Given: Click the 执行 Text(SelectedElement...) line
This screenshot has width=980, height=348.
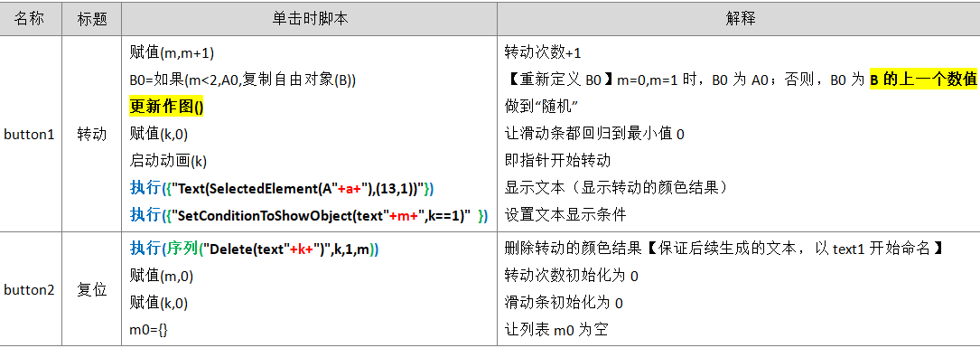Looking at the screenshot, I should 282,188.
